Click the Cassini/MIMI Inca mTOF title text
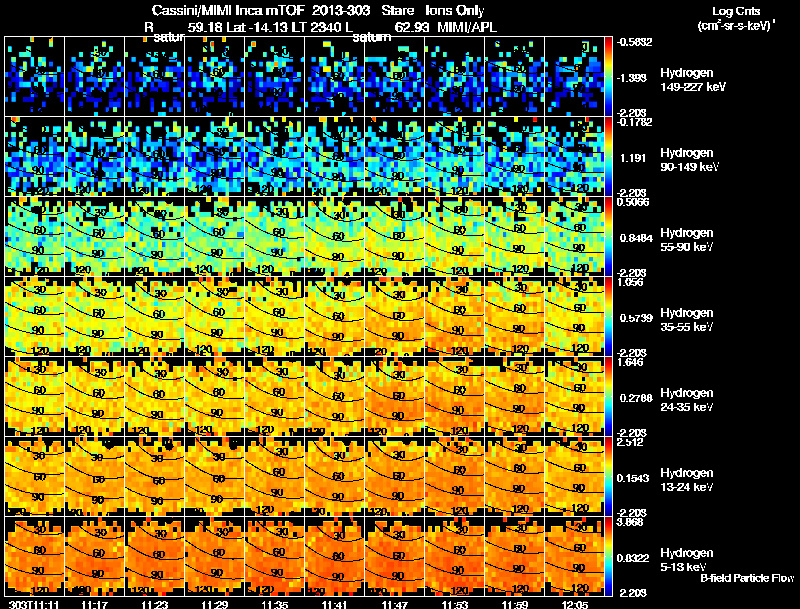Screen dimensions: 800x609 (229, 10)
